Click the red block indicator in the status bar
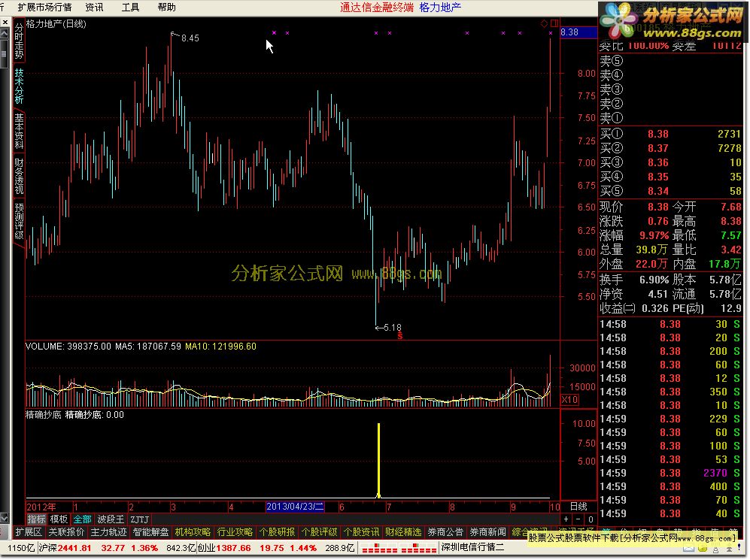This screenshot has height=560, width=750. coord(398,548)
